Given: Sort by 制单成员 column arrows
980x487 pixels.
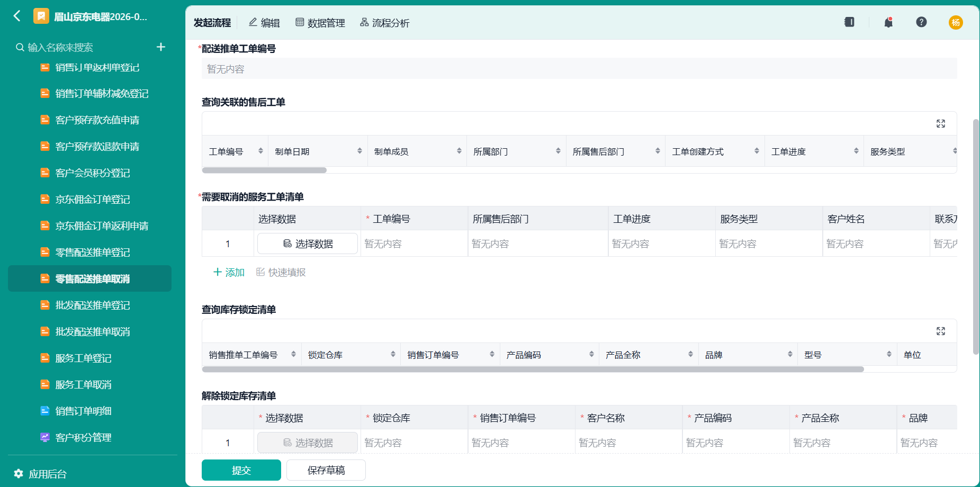Looking at the screenshot, I should click(x=459, y=151).
